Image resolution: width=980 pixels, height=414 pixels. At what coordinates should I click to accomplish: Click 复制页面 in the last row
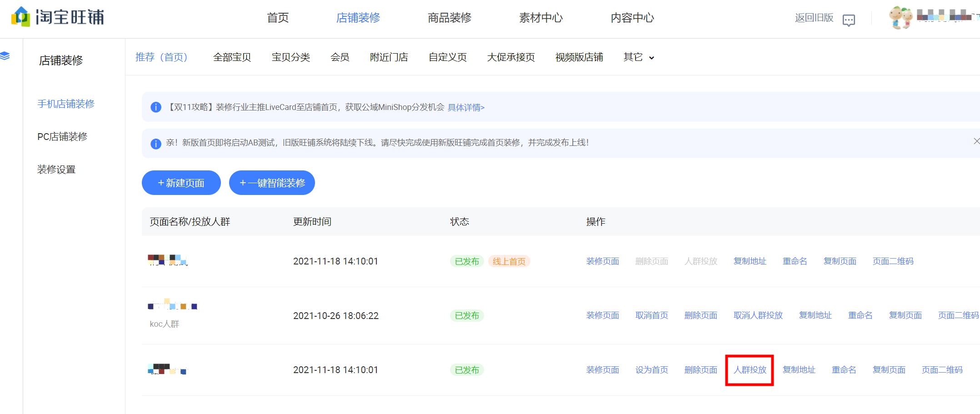click(889, 370)
